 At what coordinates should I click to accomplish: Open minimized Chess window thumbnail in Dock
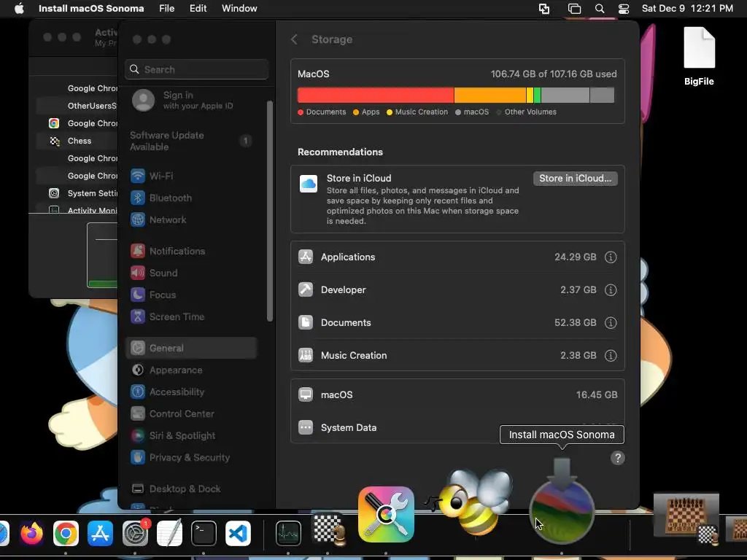pos(686,518)
